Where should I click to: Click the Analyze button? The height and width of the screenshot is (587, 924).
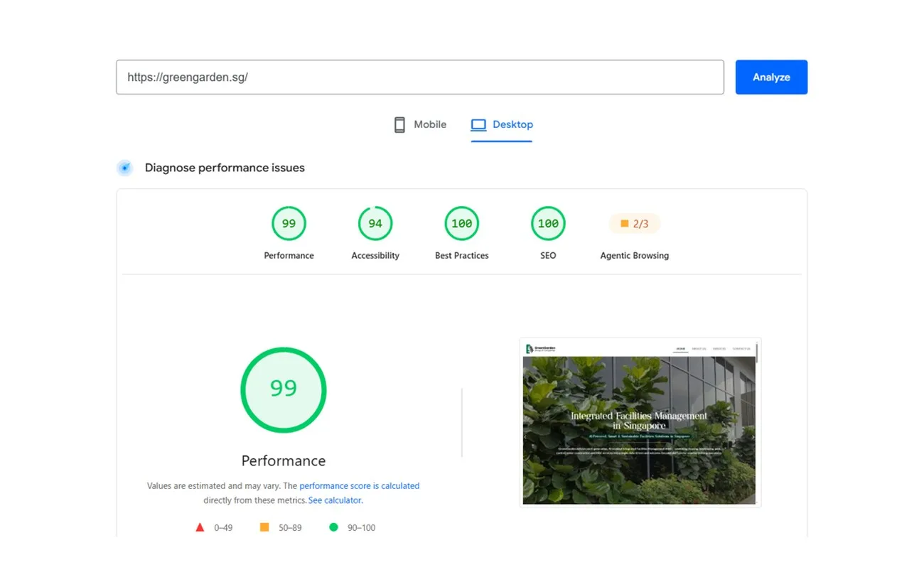(x=771, y=77)
